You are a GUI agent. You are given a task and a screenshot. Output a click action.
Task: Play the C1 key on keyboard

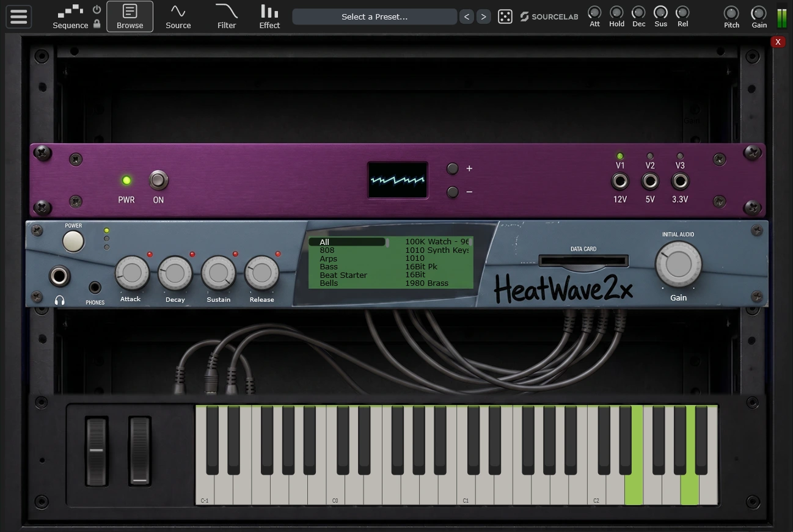tap(466, 489)
